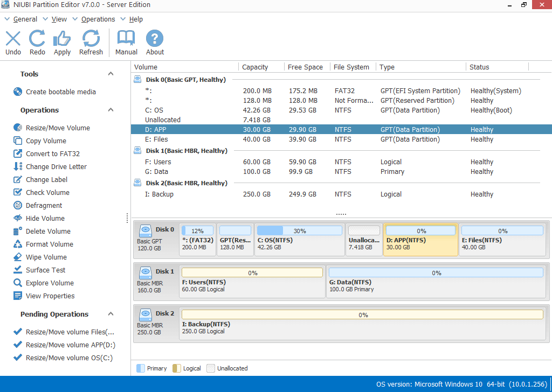Click the Format Volume operation
The image size is (552, 392).
49,244
